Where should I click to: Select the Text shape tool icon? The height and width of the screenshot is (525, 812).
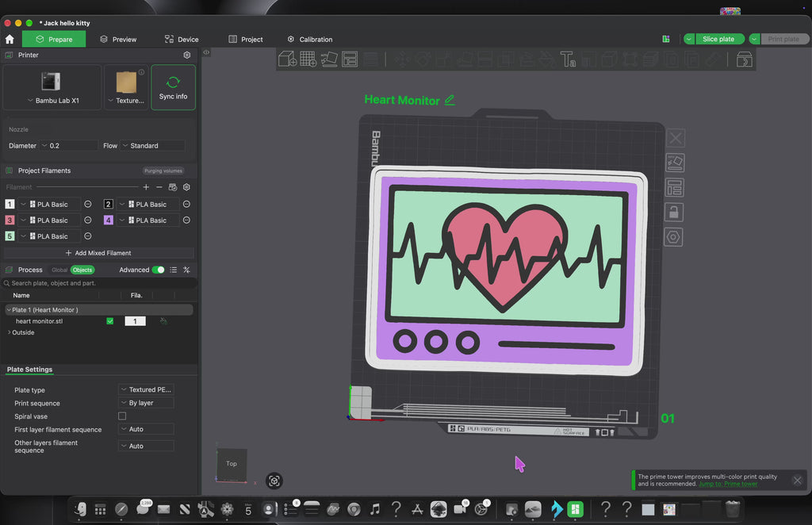pos(568,59)
